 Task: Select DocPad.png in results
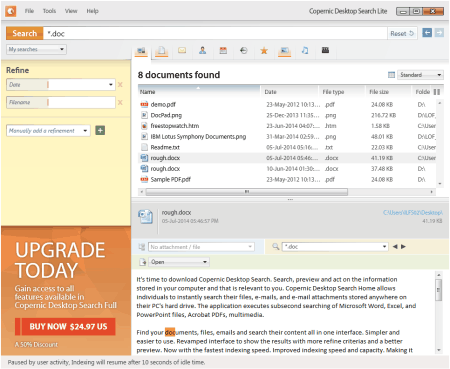point(287,115)
